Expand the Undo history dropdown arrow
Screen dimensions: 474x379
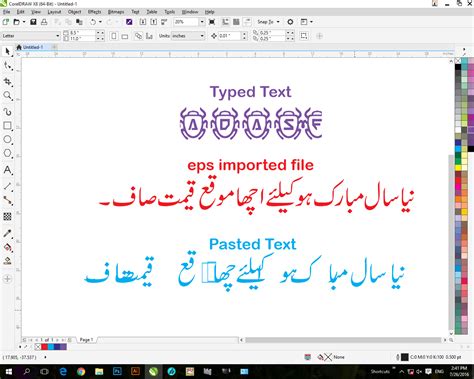pos(100,22)
